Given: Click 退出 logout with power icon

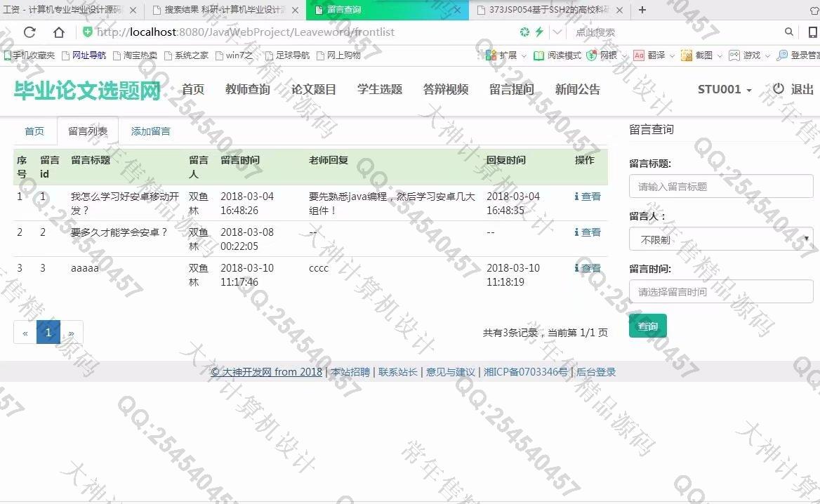Looking at the screenshot, I should tap(793, 89).
